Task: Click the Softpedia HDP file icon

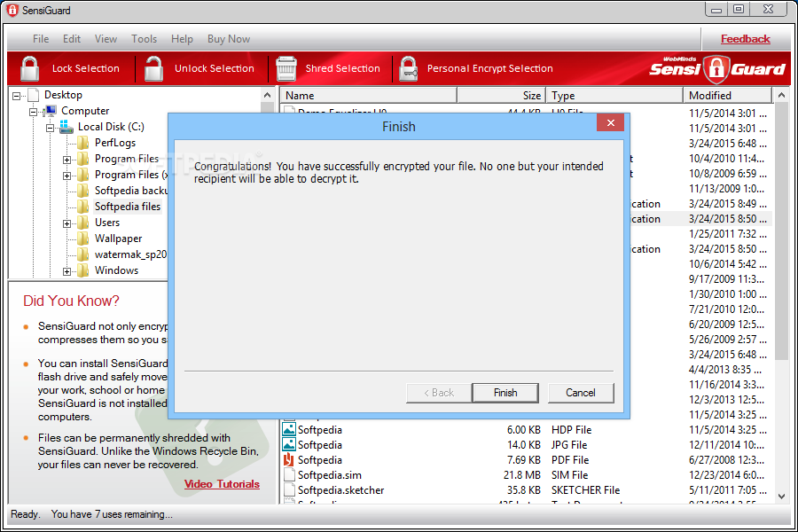Action: 288,429
